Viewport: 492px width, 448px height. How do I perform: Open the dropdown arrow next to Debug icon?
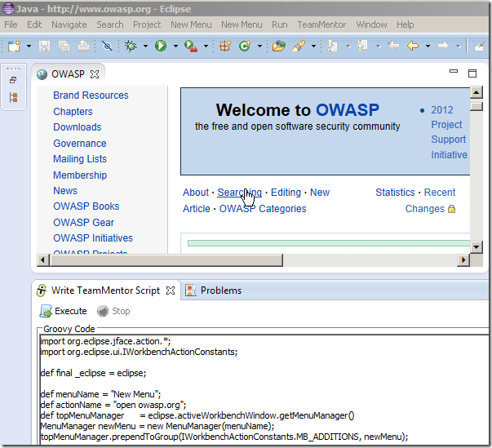(145, 47)
